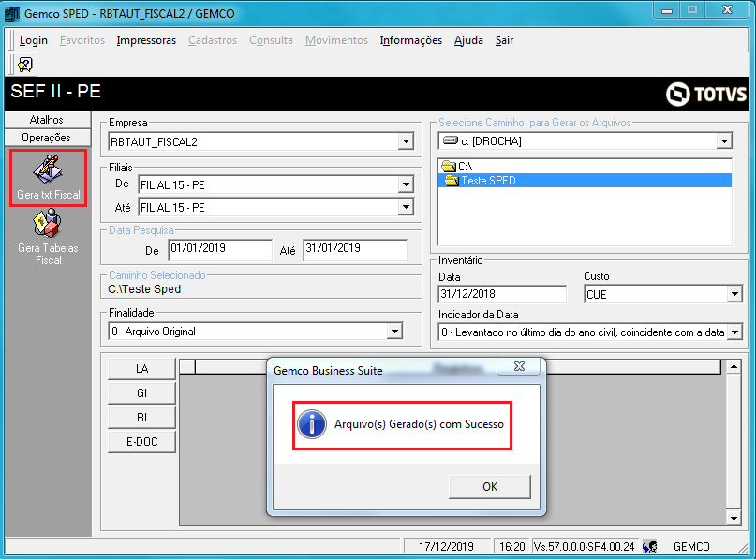
Task: Open the Empresa dropdown
Action: pos(406,141)
